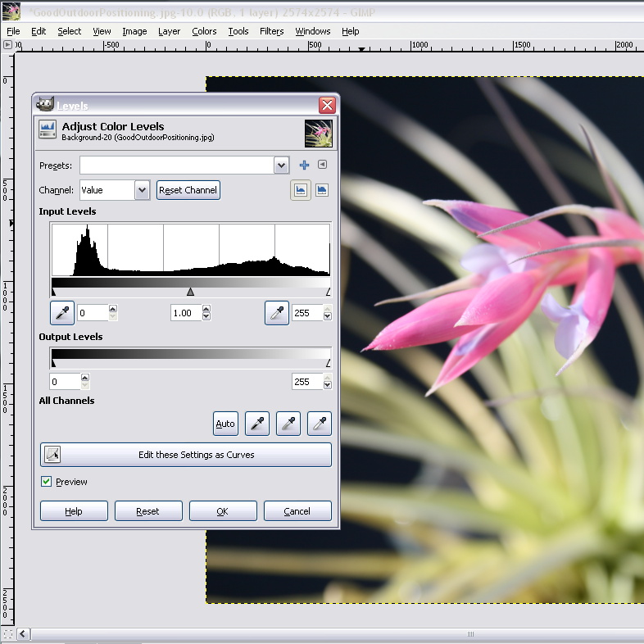Select All Channels gray point eyedropper
The image size is (644, 644).
288,424
